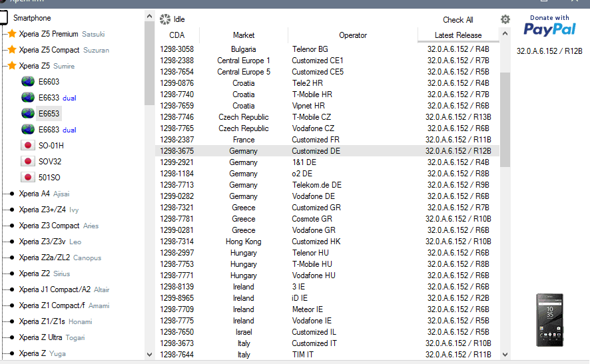Select the Telenor BG Bulgaria row
Image resolution: width=590 pixels, height=364 pixels.
coord(327,49)
